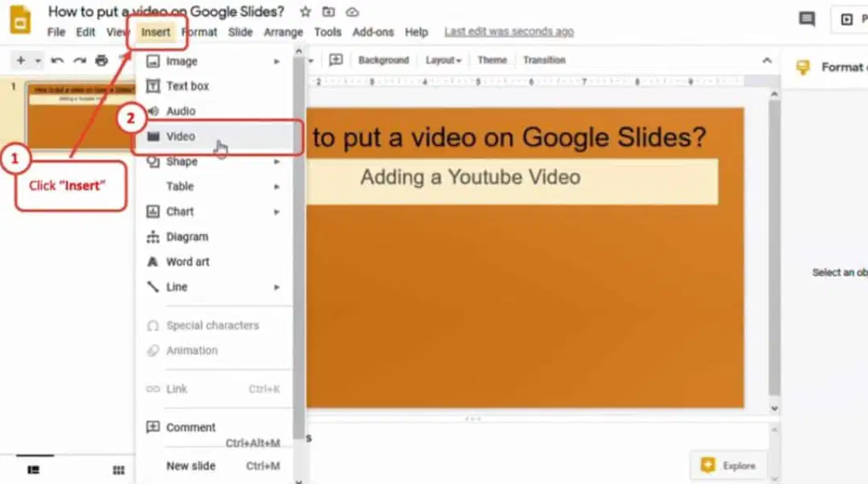Click the Explore button
Image resolution: width=868 pixels, height=484 pixels.
coord(728,466)
